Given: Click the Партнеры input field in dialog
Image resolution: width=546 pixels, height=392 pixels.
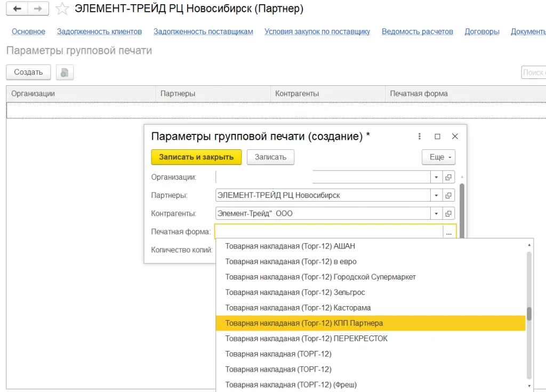Looking at the screenshot, I should tap(323, 195).
